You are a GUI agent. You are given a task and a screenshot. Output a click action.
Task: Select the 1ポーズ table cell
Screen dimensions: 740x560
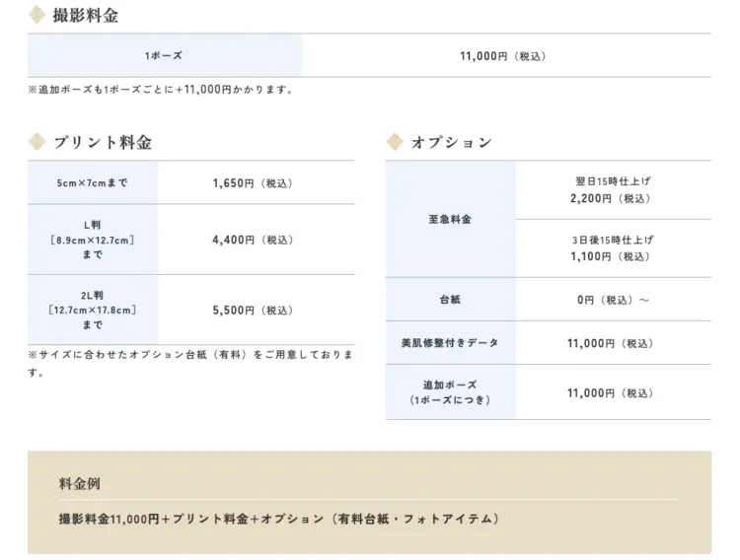[x=164, y=56]
